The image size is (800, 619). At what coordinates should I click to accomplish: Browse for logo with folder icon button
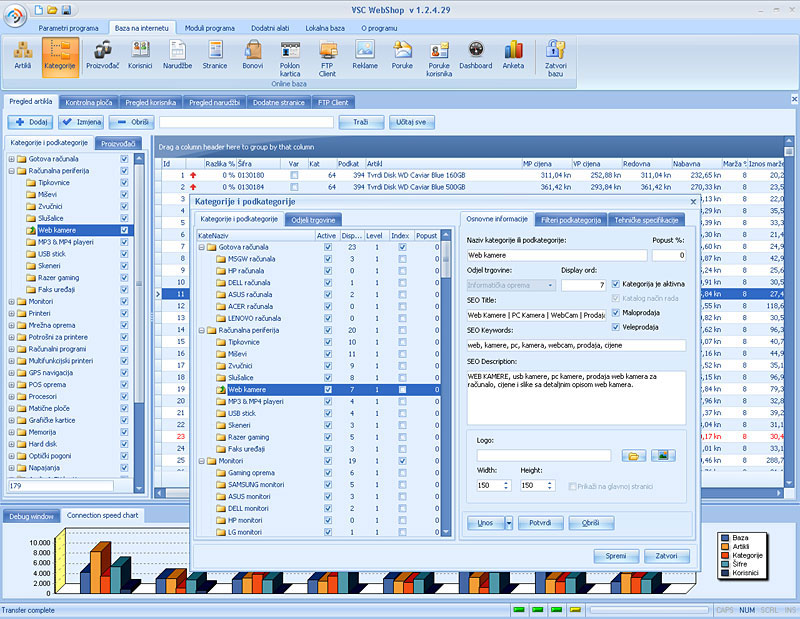pyautogui.click(x=634, y=456)
